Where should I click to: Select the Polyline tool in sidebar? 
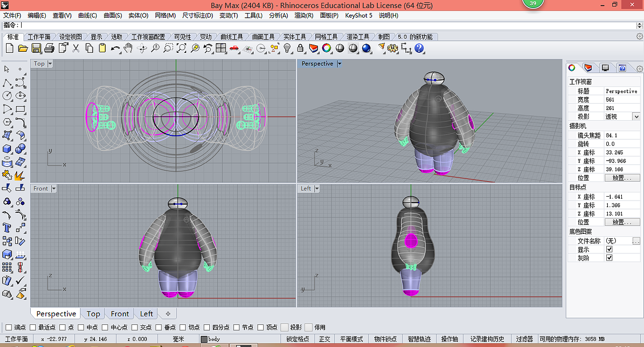(7, 82)
